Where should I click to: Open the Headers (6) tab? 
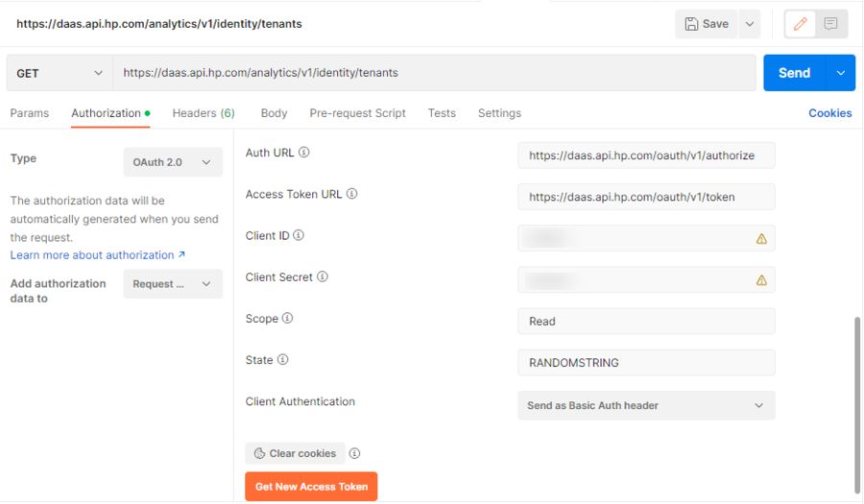point(204,113)
